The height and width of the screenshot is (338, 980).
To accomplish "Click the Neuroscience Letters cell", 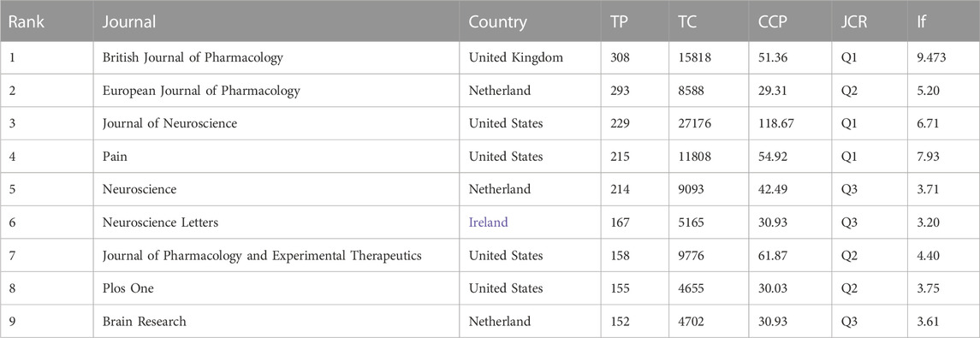I will coord(161,222).
